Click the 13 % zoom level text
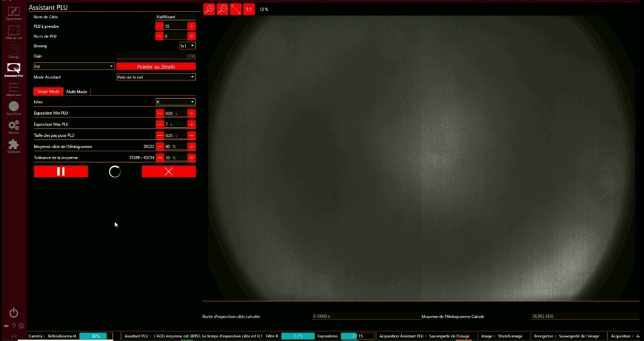The width and height of the screenshot is (644, 341). coord(263,9)
